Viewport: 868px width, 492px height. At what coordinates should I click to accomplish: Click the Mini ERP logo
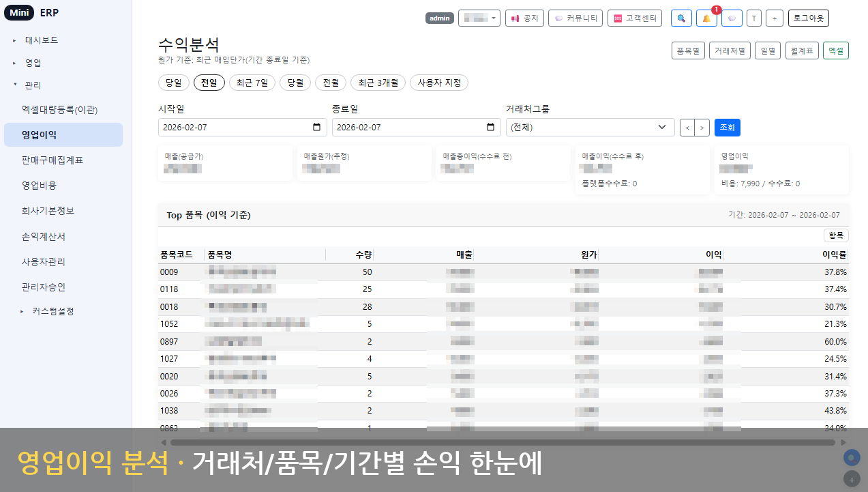(31, 13)
